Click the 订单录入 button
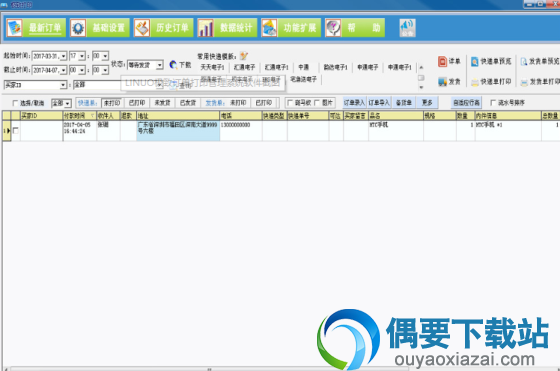This screenshot has height=371, width=560. pos(354,103)
